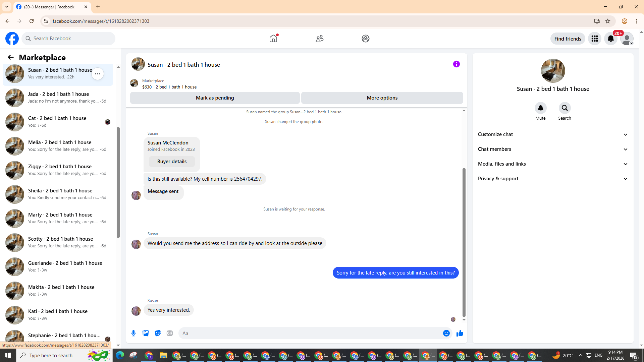Open Buyer details for Susan McClendon

(x=172, y=162)
